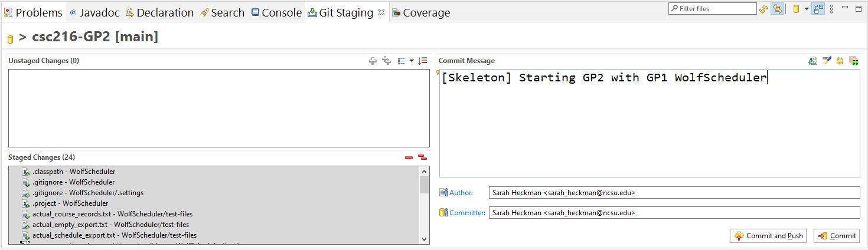Click the yellow cylinder Switch Repository icon
868x250 pixels.
(x=796, y=9)
